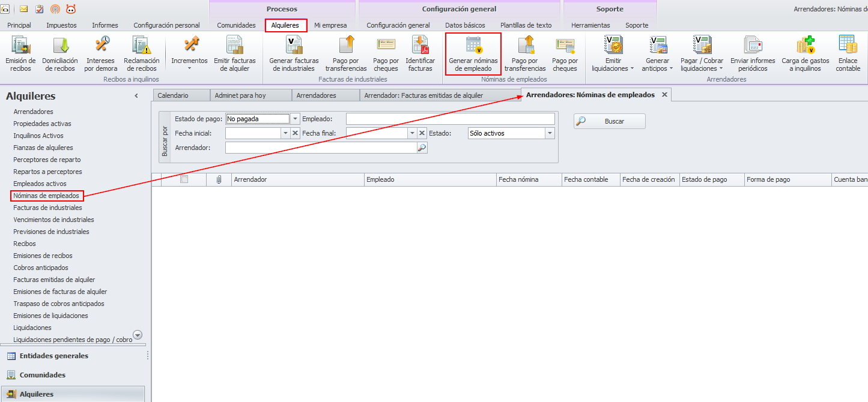Click the tasks clipboard icon in title bar
This screenshot has width=868, height=402.
(x=40, y=9)
